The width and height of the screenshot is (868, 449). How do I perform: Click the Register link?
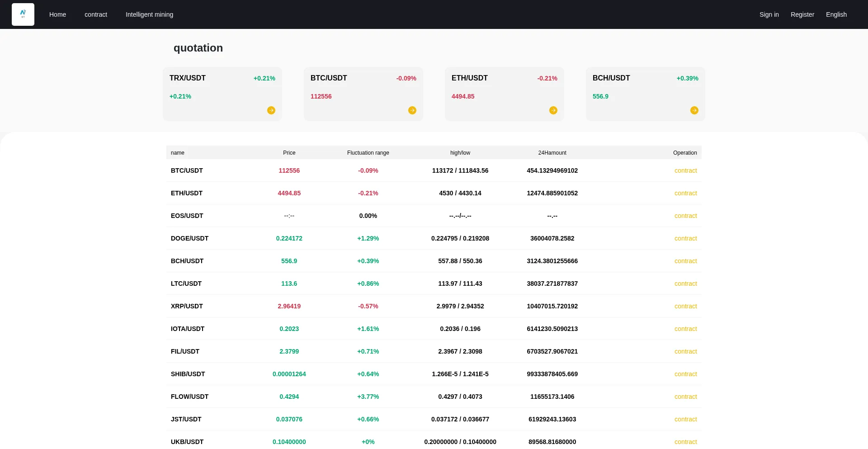802,14
